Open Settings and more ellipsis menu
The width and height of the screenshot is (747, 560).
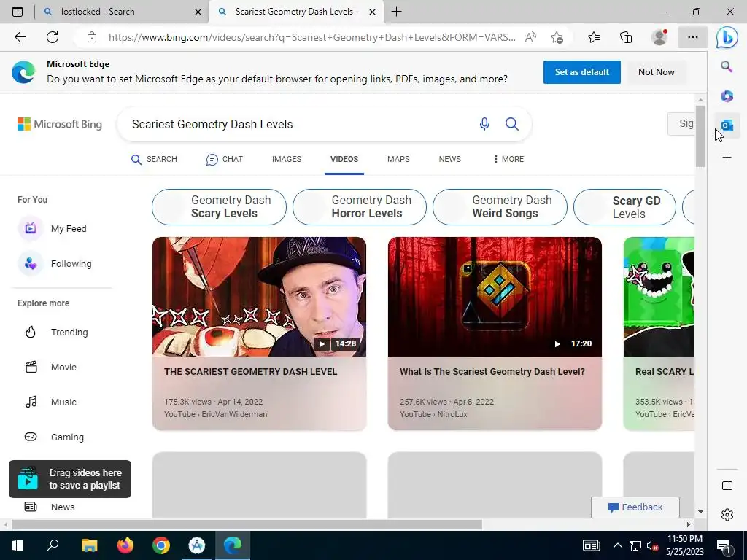click(x=693, y=37)
